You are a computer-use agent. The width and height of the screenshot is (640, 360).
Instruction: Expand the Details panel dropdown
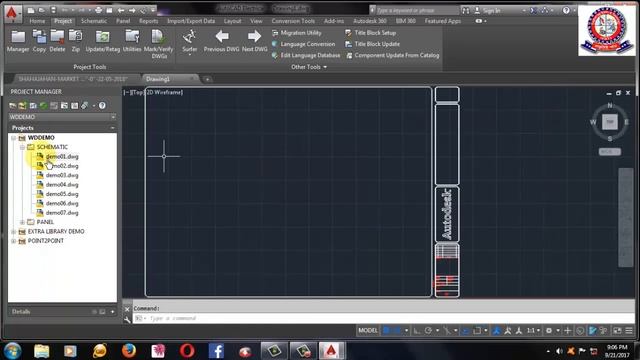tap(112, 312)
